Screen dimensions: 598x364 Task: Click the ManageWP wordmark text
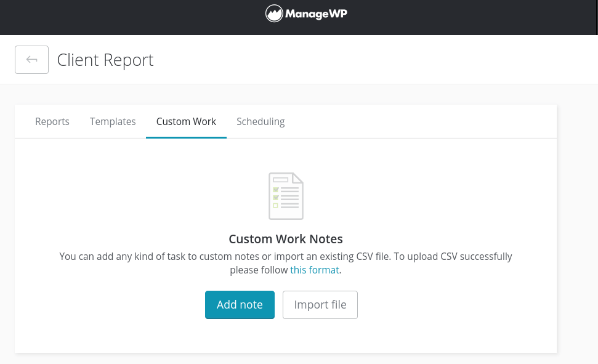click(x=316, y=14)
